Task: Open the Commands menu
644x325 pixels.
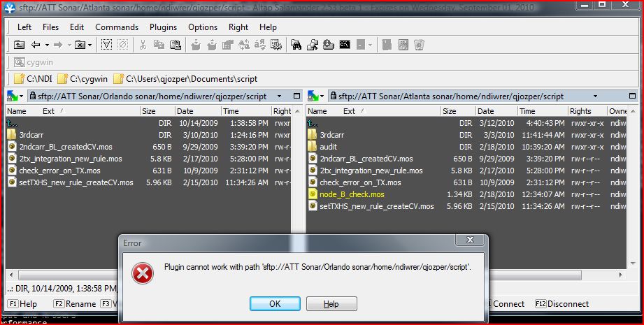Action: pos(117,27)
